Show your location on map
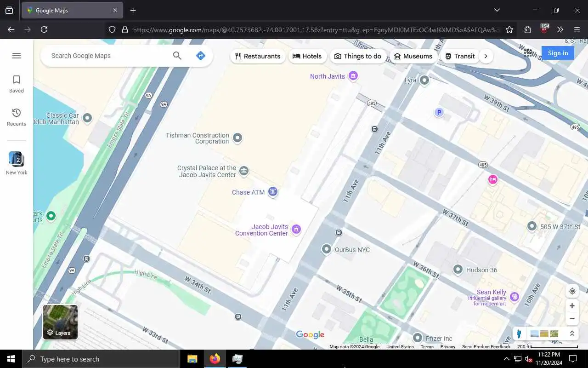Screen dimensions: 588x368 click(572, 291)
